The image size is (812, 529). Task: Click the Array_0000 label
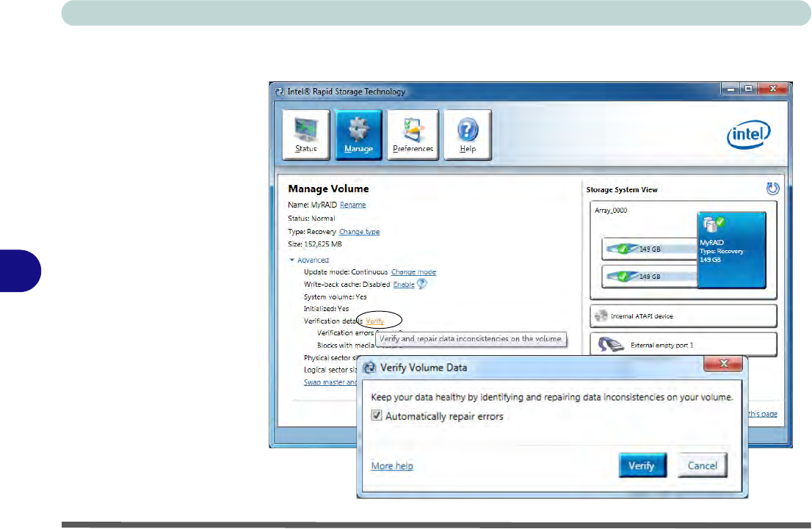(611, 211)
